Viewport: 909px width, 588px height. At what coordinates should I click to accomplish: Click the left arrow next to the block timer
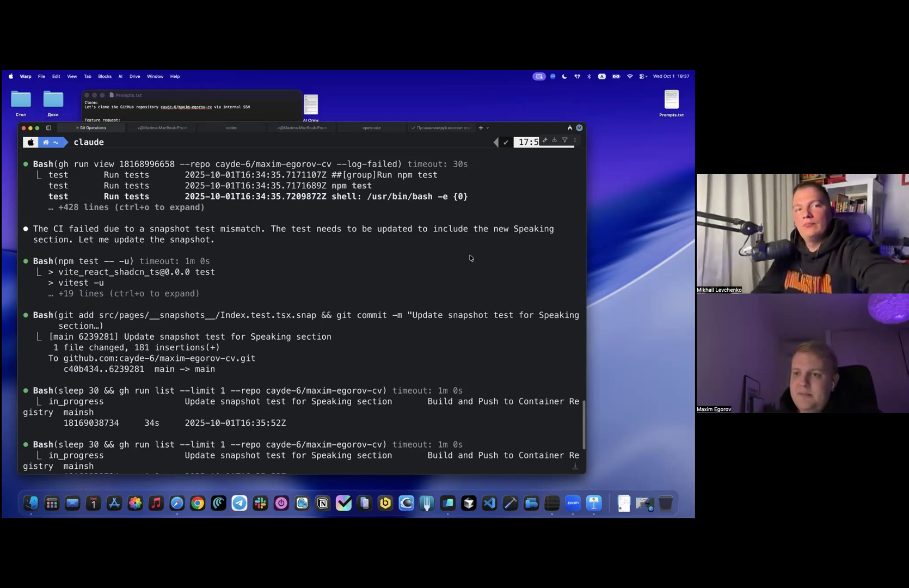[496, 142]
